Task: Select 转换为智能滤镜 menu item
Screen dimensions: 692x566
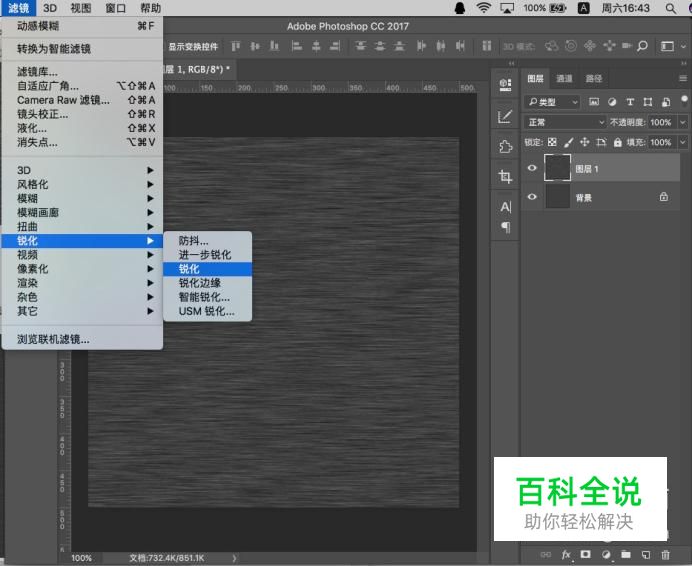Action: 82,49
